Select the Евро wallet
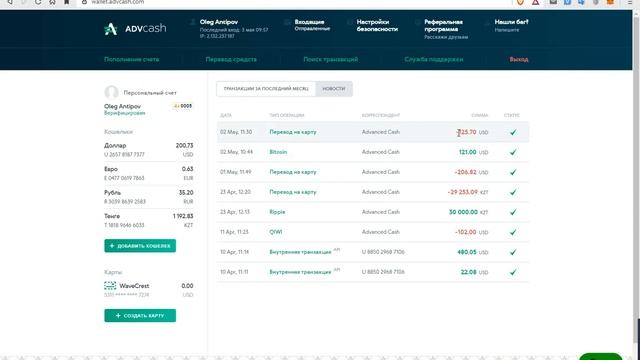The image size is (640, 360). 149,173
